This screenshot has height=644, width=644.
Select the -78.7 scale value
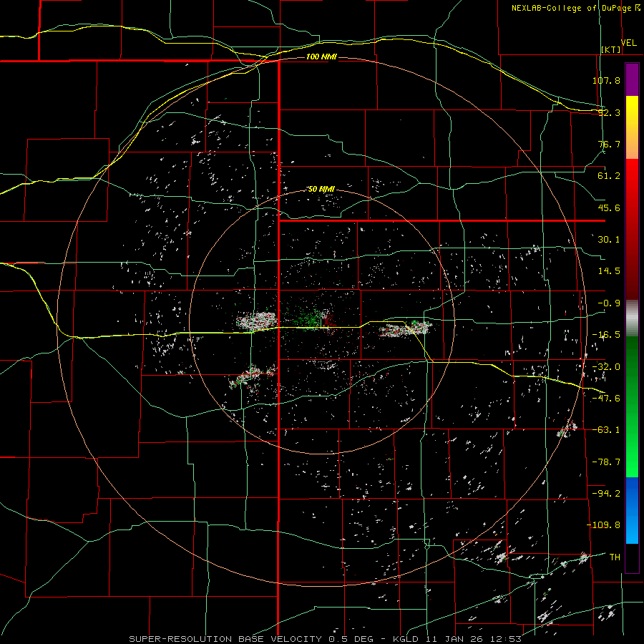click(606, 462)
